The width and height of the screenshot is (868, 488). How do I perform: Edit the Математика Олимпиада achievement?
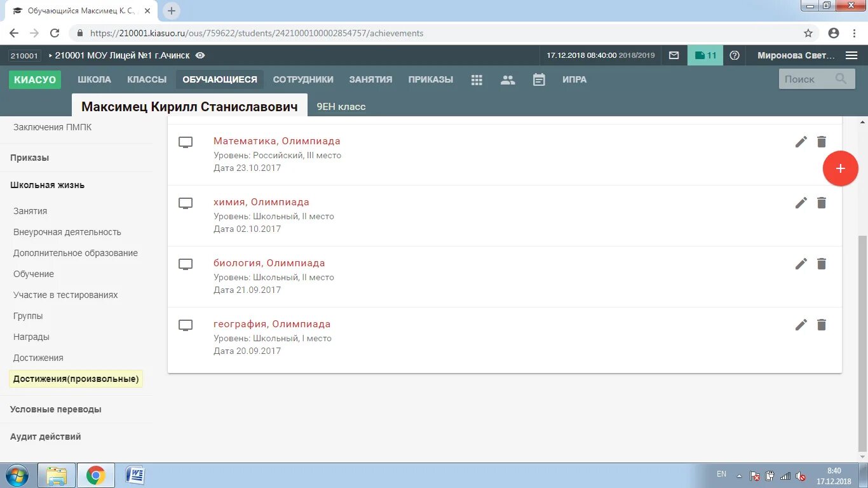[801, 142]
